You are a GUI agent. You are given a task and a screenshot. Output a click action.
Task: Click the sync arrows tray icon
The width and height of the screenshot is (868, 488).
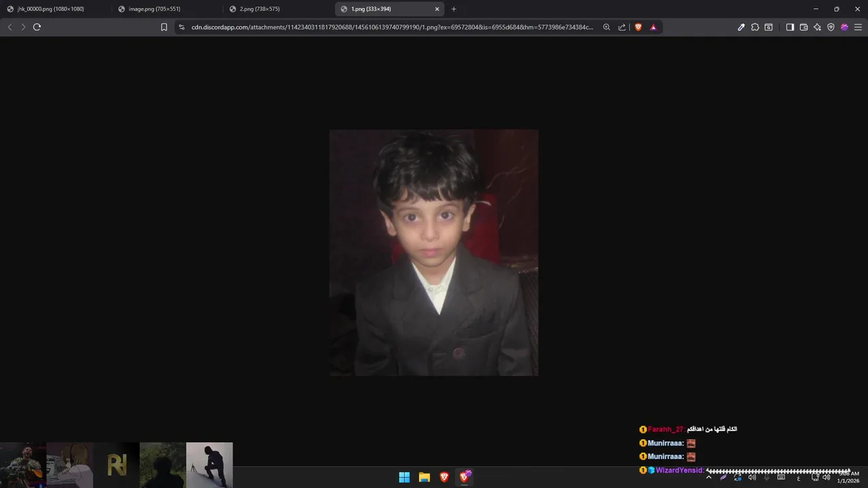click(x=738, y=477)
